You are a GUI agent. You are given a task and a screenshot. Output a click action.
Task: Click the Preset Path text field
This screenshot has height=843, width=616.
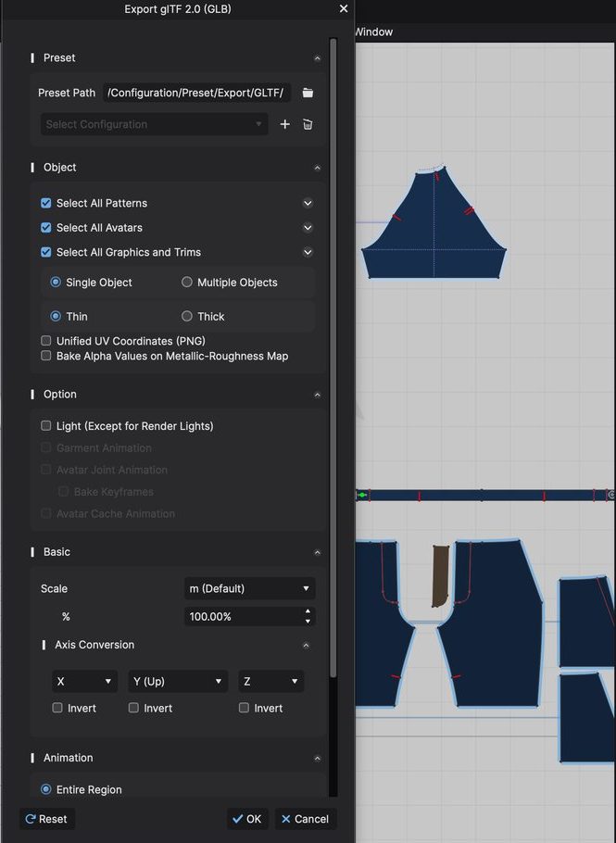(196, 93)
